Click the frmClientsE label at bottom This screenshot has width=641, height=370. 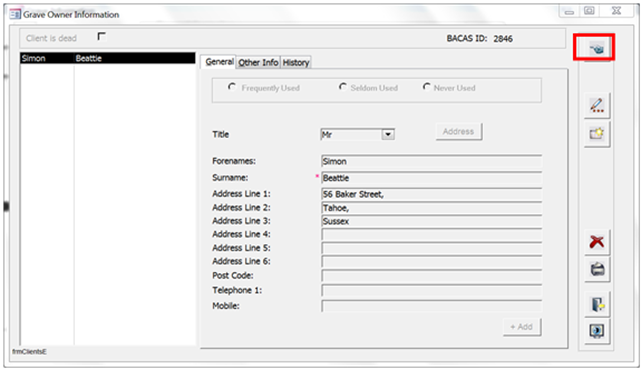(x=29, y=352)
